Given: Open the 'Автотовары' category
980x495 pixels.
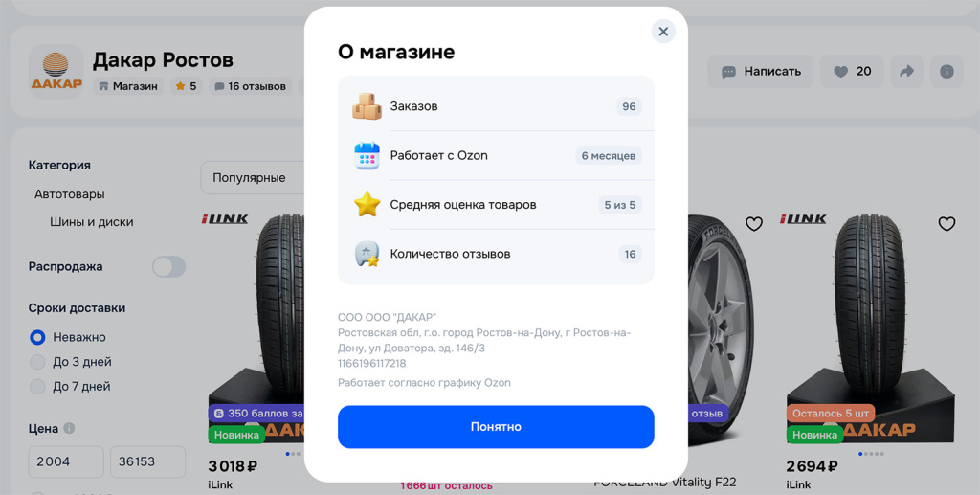Looking at the screenshot, I should [69, 194].
